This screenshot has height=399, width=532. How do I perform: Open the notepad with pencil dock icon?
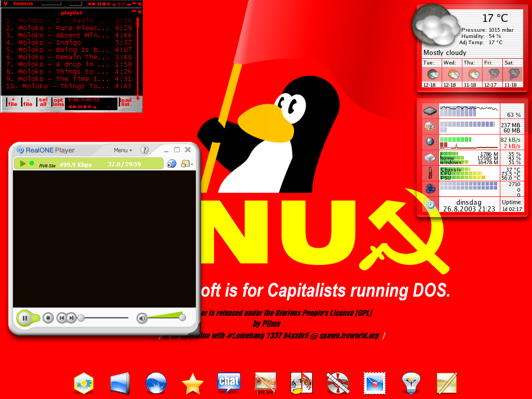[447, 383]
